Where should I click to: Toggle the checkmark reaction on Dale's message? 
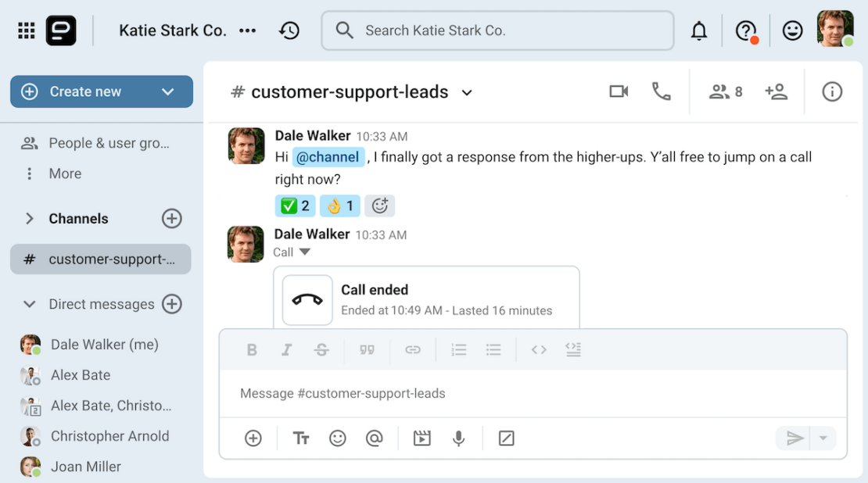pos(295,206)
